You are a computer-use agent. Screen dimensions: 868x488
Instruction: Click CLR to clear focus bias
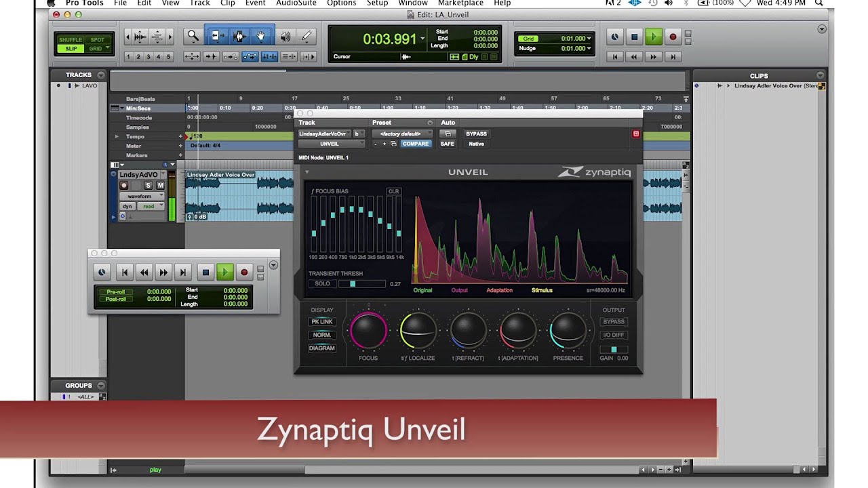click(393, 191)
